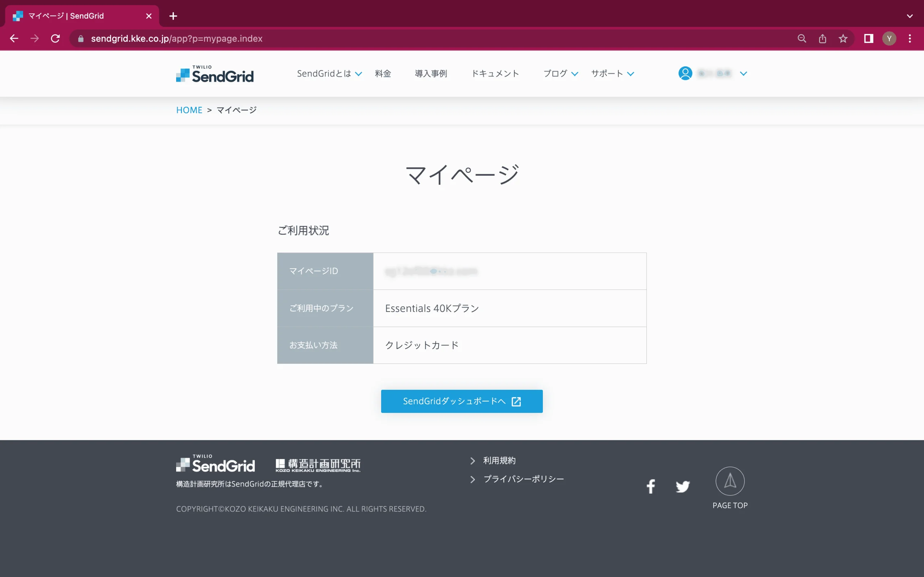Expand the ブログ dropdown menu
The height and width of the screenshot is (577, 924).
[x=561, y=74]
